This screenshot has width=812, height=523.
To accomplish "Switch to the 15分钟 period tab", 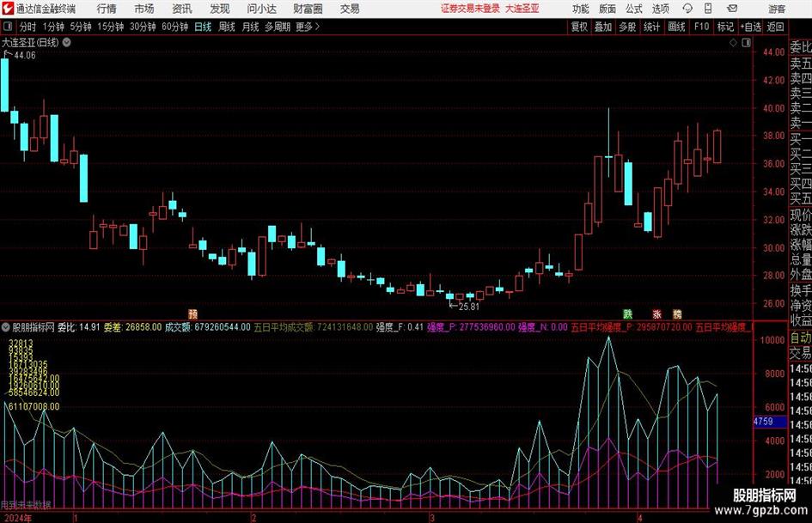I will 111,27.
